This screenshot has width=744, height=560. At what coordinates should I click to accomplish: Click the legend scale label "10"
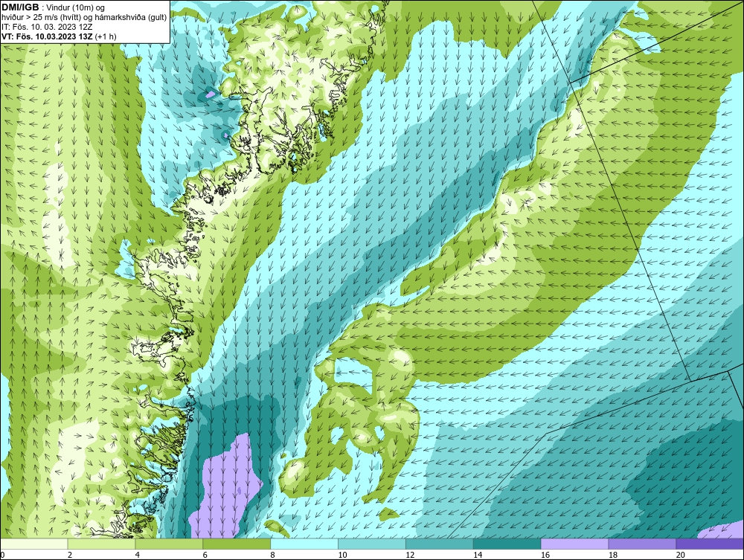pos(342,555)
